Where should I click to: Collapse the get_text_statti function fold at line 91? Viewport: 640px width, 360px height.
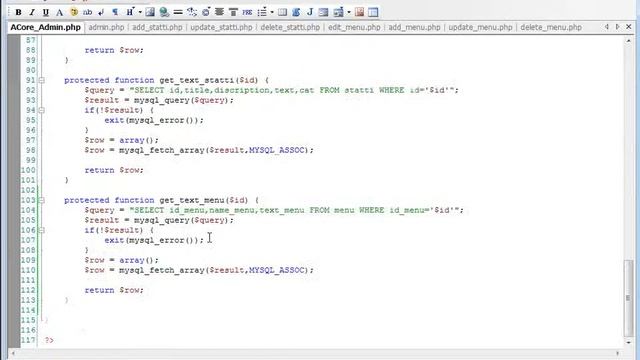pyautogui.click(x=42, y=80)
